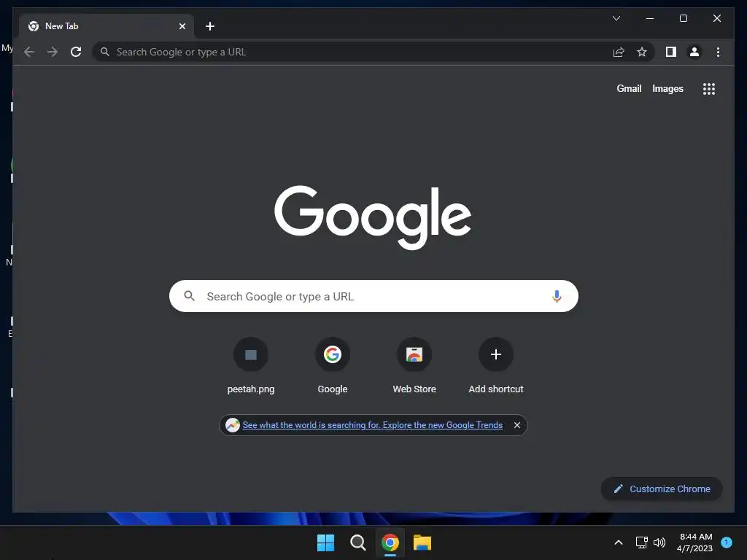Image resolution: width=747 pixels, height=560 pixels.
Task: Click the Google Trends icon in promo
Action: [233, 425]
